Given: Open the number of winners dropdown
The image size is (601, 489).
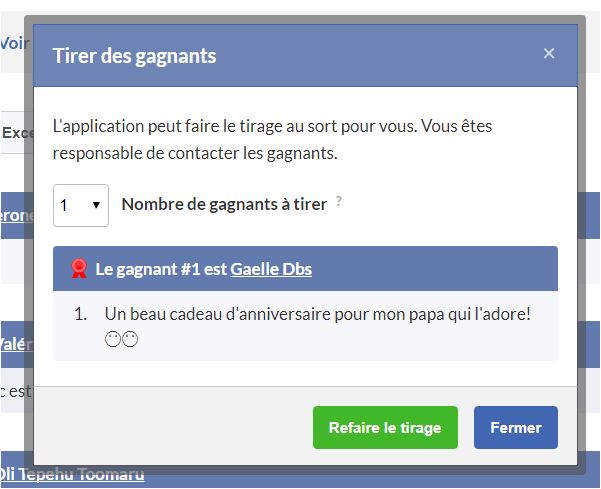Looking at the screenshot, I should tap(80, 205).
